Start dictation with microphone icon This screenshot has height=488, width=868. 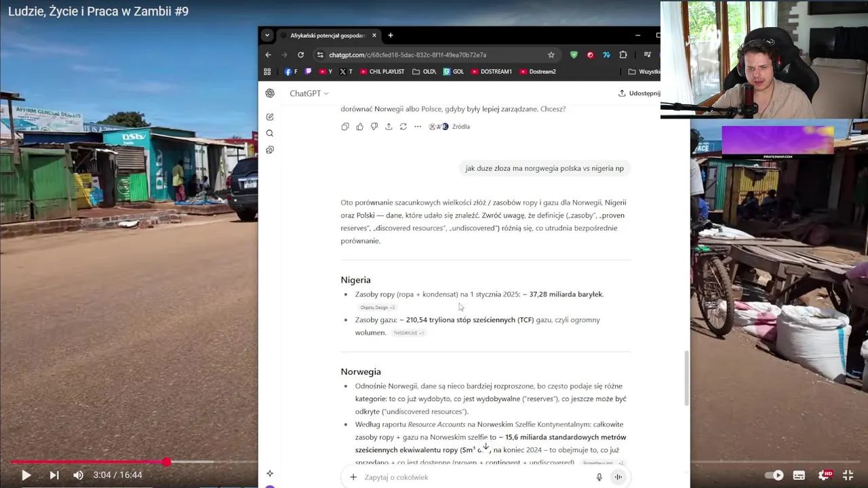click(599, 477)
